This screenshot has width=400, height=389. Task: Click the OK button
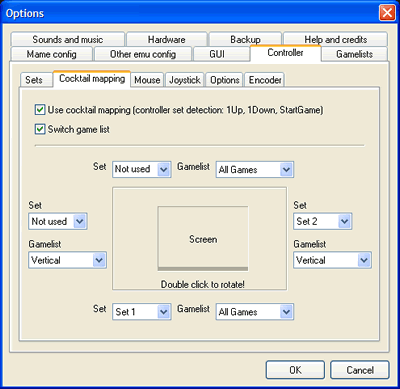click(295, 370)
